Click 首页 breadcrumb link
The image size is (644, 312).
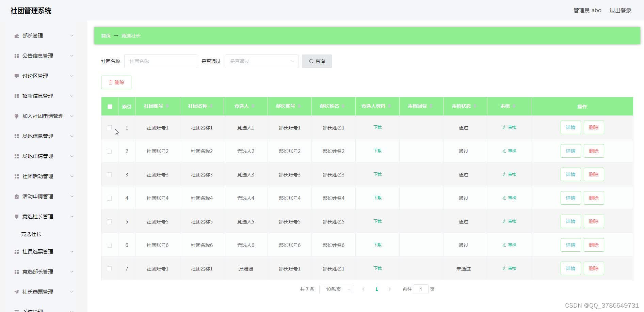click(x=106, y=36)
